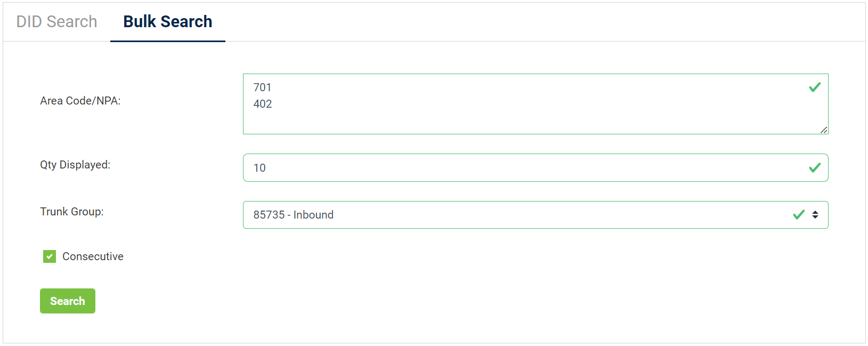Image resolution: width=868 pixels, height=346 pixels.
Task: Click the Qty Displayed label
Action: [75, 165]
